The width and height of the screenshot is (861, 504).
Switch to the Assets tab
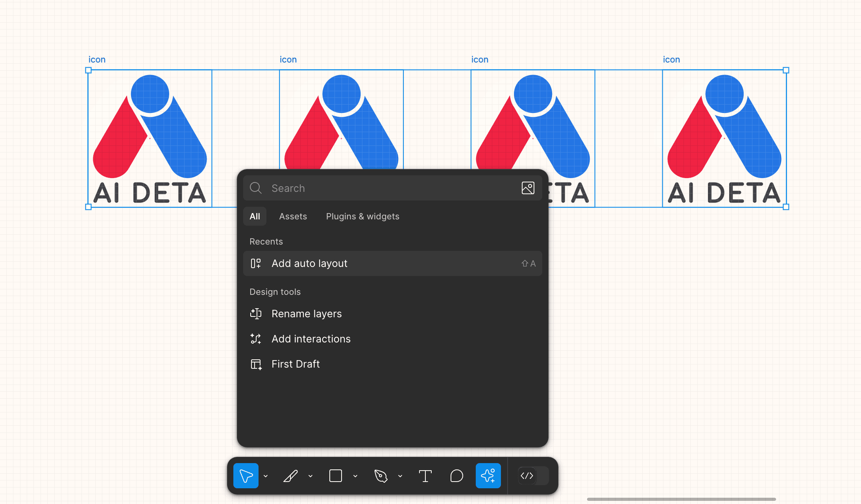[293, 216]
